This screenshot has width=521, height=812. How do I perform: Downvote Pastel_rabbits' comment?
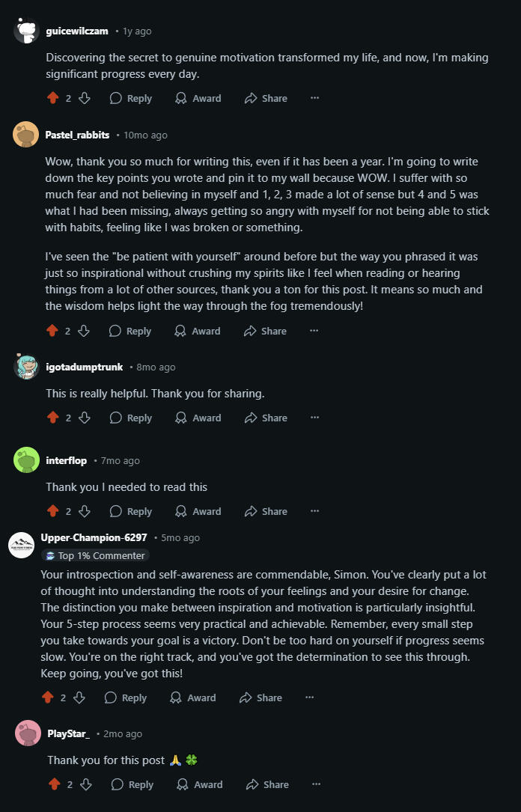84,331
